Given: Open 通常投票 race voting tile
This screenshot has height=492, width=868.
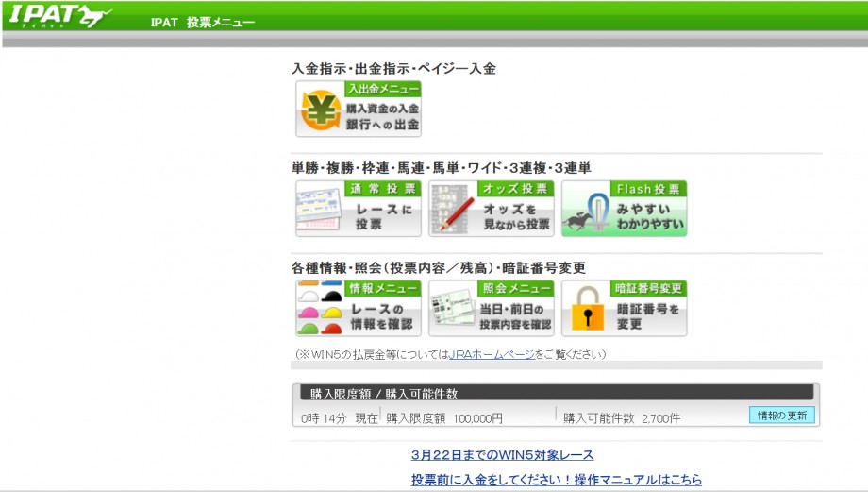Looking at the screenshot, I should [359, 209].
